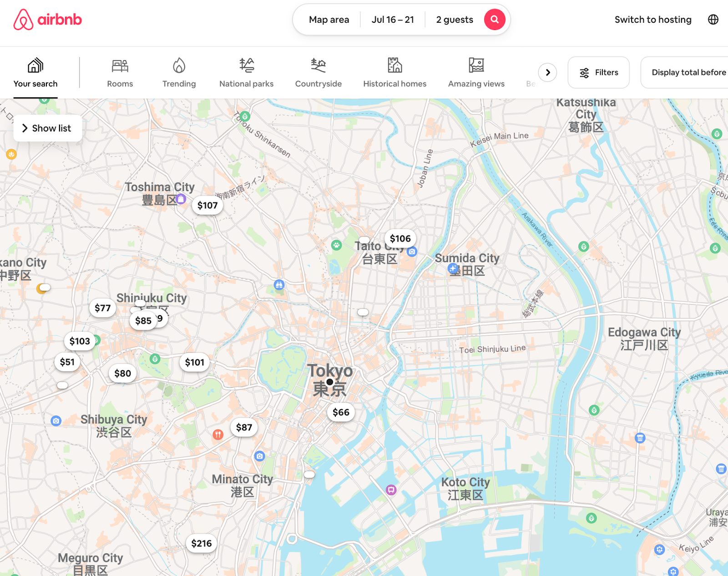Screen dimensions: 728x576
Task: Select the $77 listing pin
Action: point(103,308)
